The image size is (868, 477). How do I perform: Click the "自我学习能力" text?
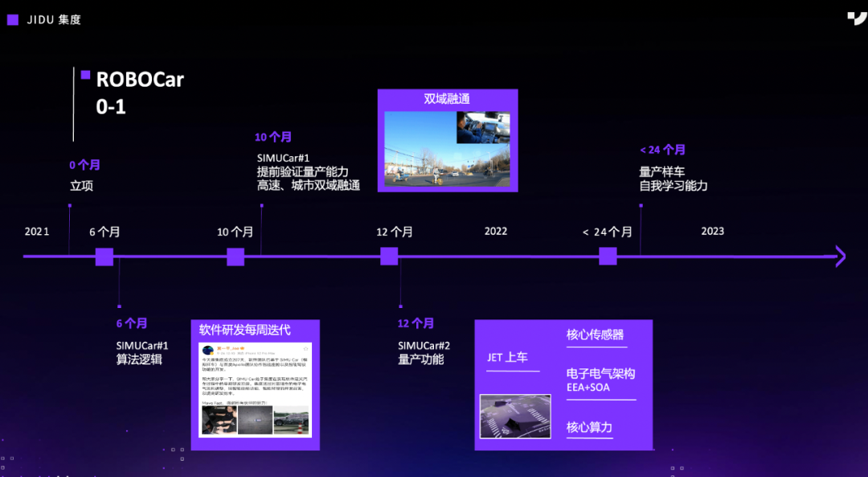(x=674, y=186)
